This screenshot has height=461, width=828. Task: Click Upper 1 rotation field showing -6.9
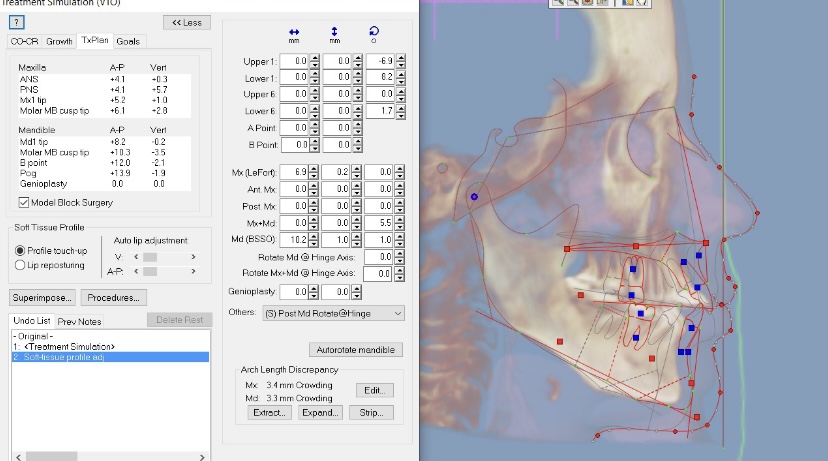point(381,61)
